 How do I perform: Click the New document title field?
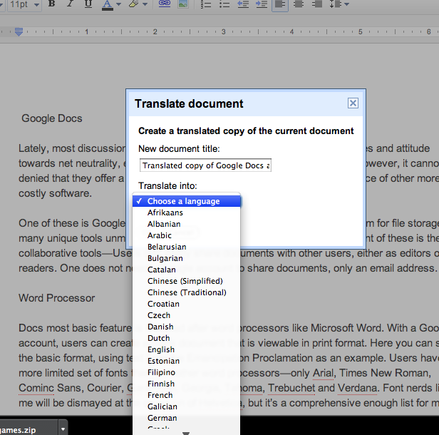(205, 165)
